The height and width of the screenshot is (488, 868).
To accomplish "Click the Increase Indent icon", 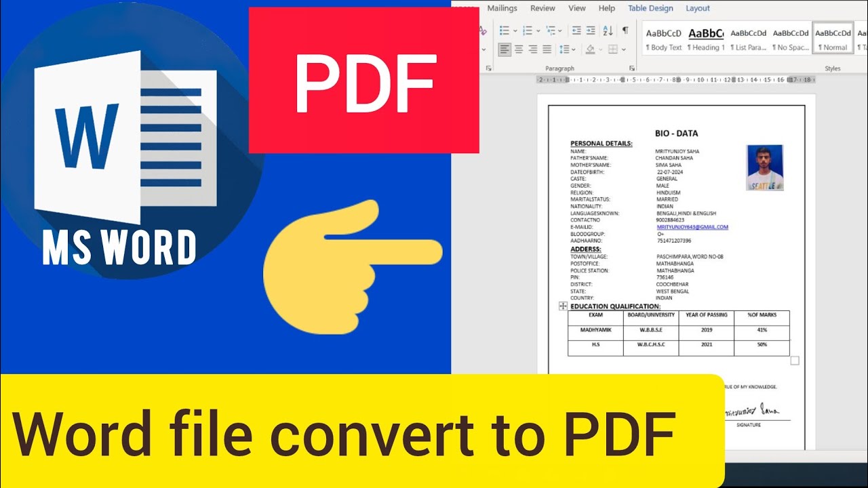I will point(591,30).
